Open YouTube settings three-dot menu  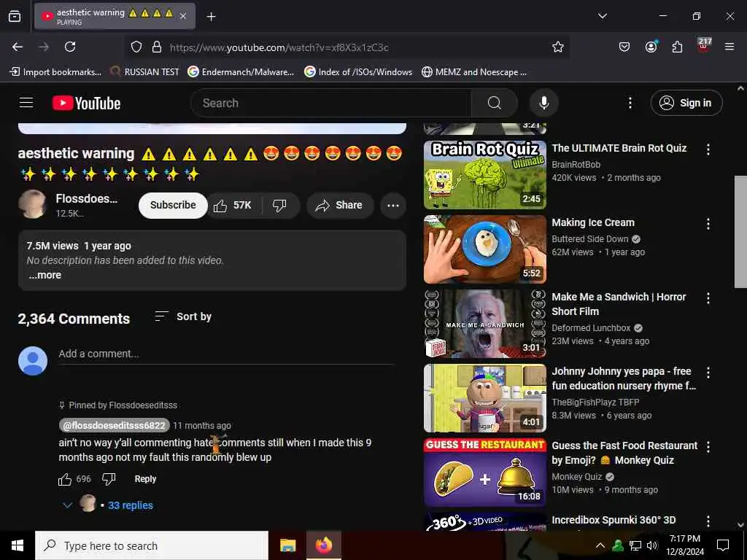point(630,103)
